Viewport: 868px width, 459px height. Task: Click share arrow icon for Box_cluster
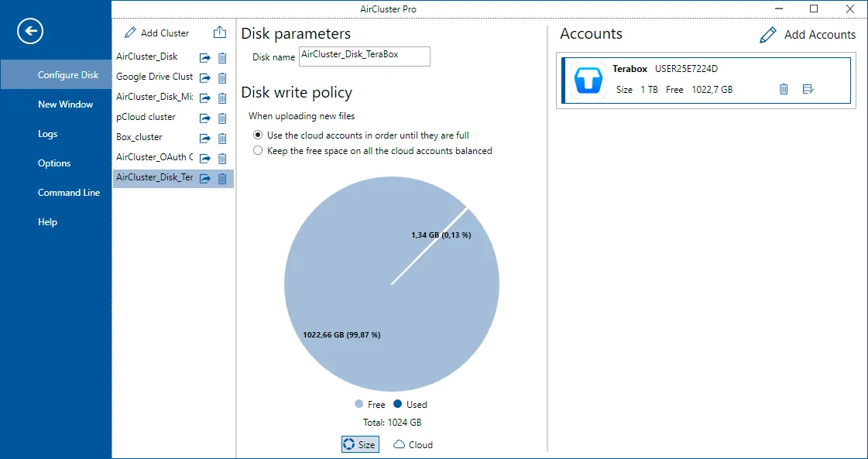click(x=205, y=138)
